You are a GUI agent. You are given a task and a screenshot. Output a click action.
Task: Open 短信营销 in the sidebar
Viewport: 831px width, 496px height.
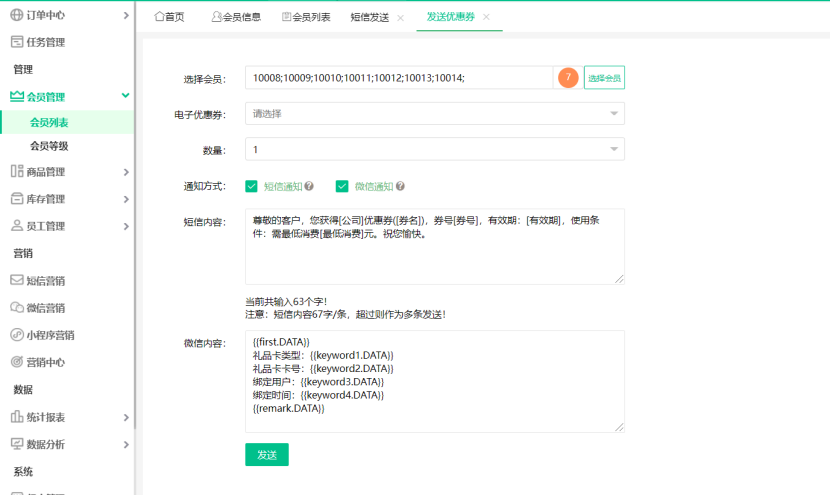[46, 280]
